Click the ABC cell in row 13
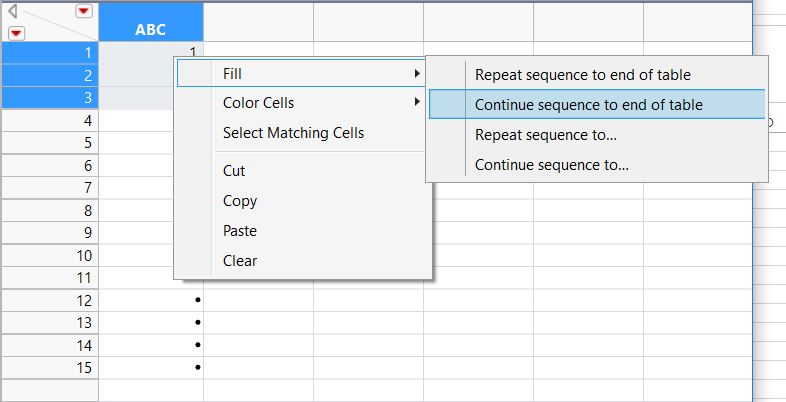This screenshot has height=402, width=786. coord(150,323)
